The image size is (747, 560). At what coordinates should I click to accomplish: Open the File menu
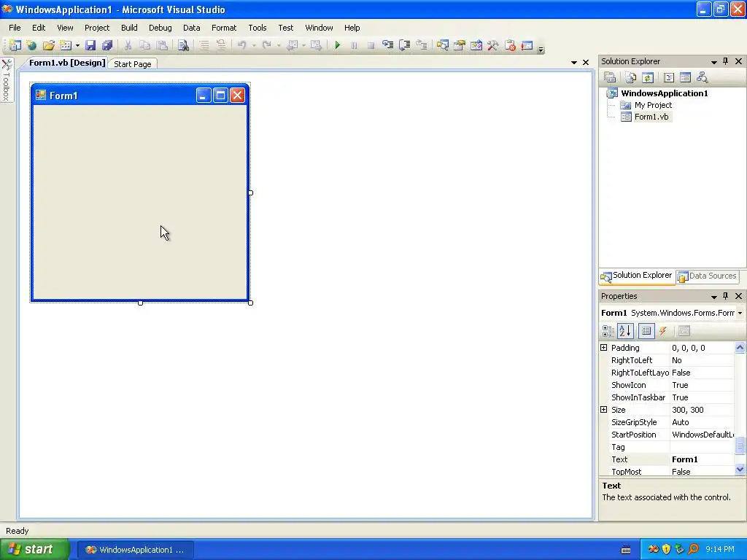15,28
